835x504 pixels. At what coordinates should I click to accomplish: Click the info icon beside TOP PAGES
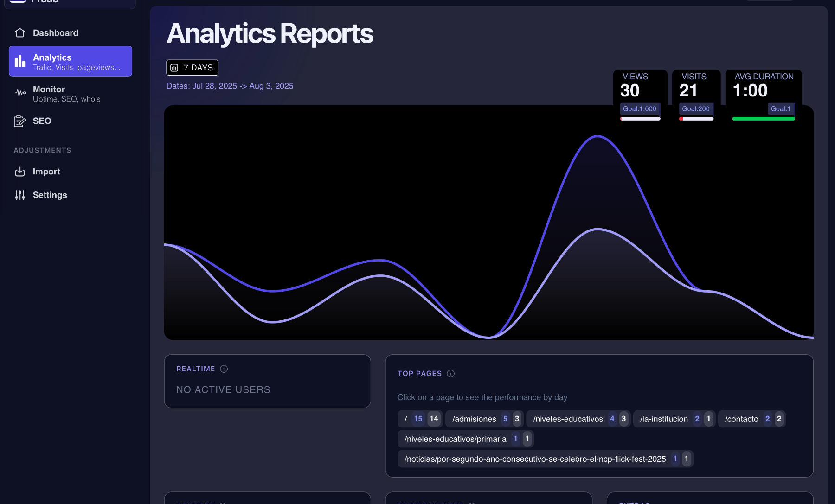point(450,373)
